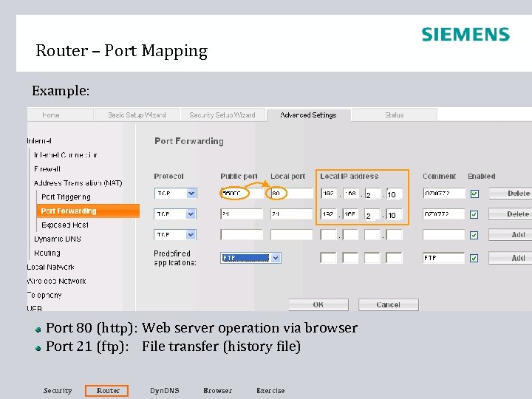Go to the Exercise slide section

[270, 391]
